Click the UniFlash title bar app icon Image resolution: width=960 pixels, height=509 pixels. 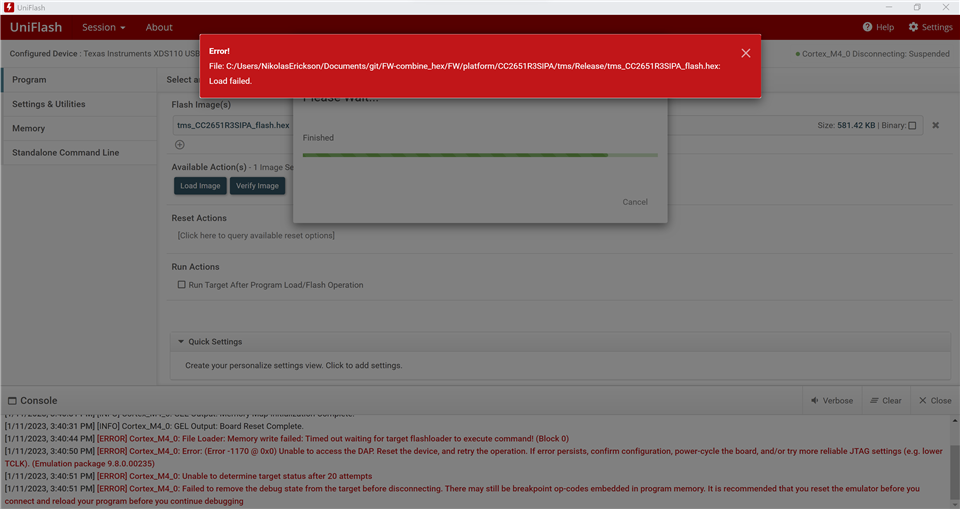pos(9,7)
